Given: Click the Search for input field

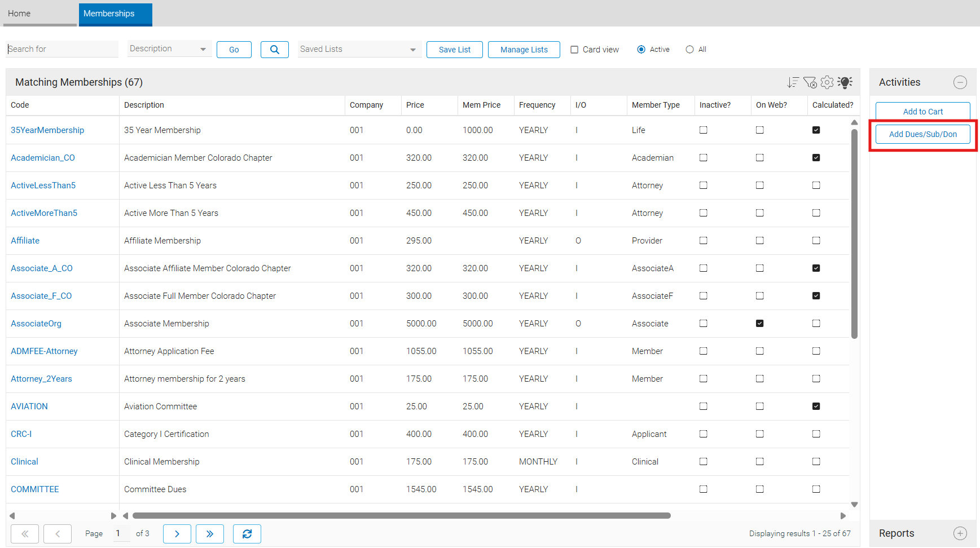Looking at the screenshot, I should click(x=62, y=49).
